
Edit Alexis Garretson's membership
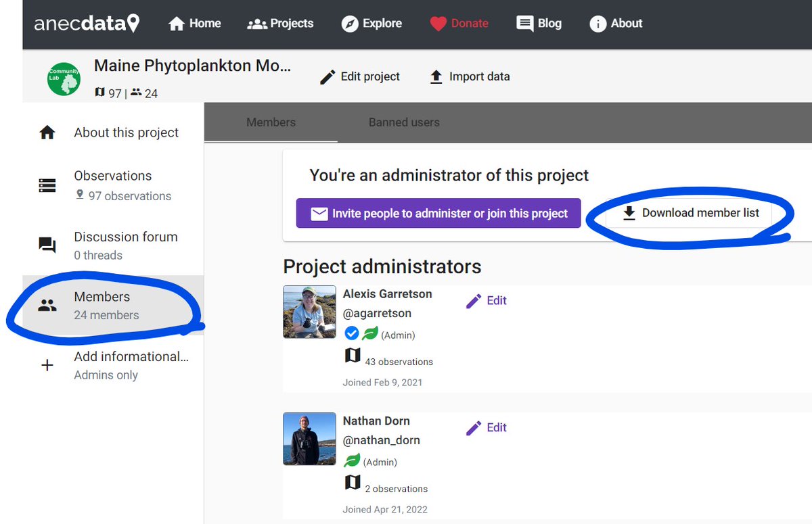(x=487, y=301)
